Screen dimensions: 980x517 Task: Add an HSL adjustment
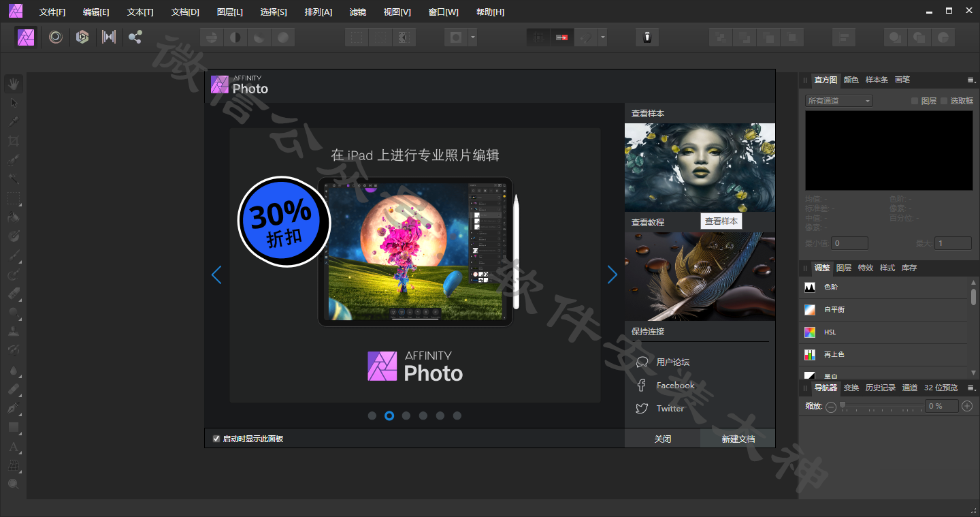click(883, 332)
